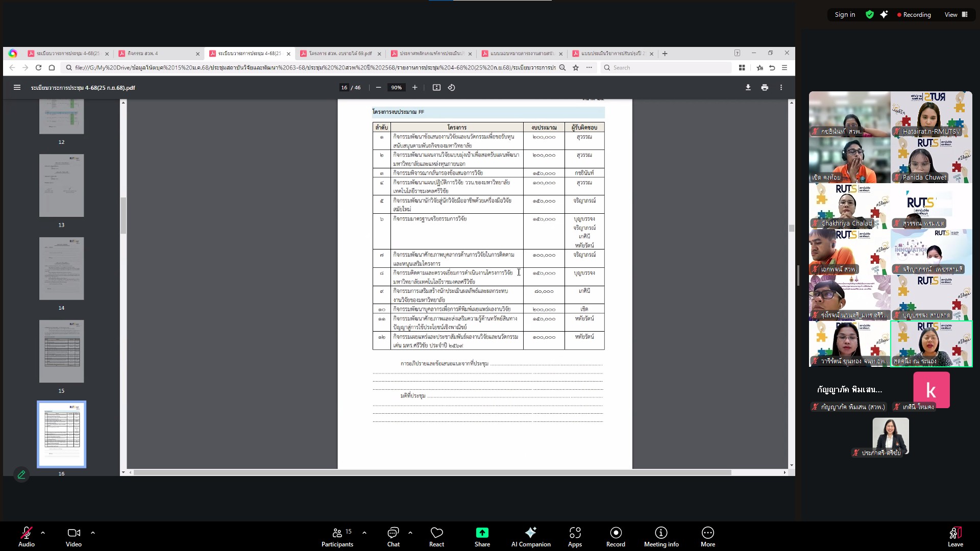
Task: Leave the Zoom meeting
Action: [955, 537]
